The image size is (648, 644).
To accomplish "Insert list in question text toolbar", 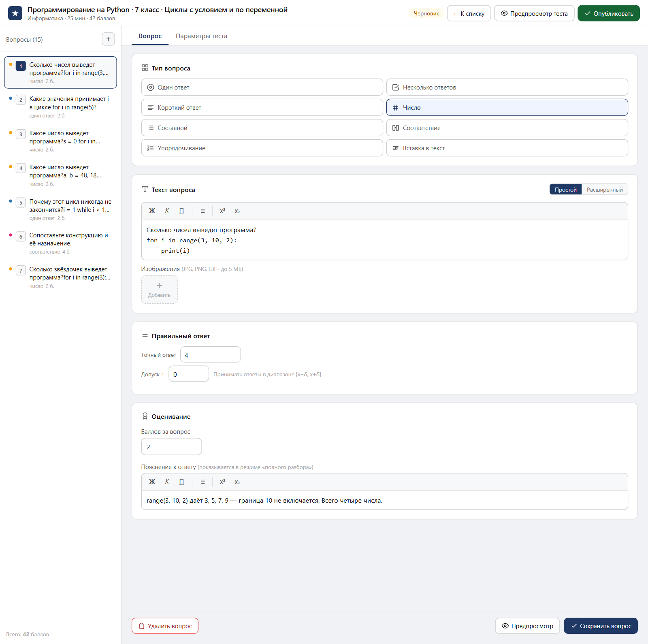I will pyautogui.click(x=203, y=211).
